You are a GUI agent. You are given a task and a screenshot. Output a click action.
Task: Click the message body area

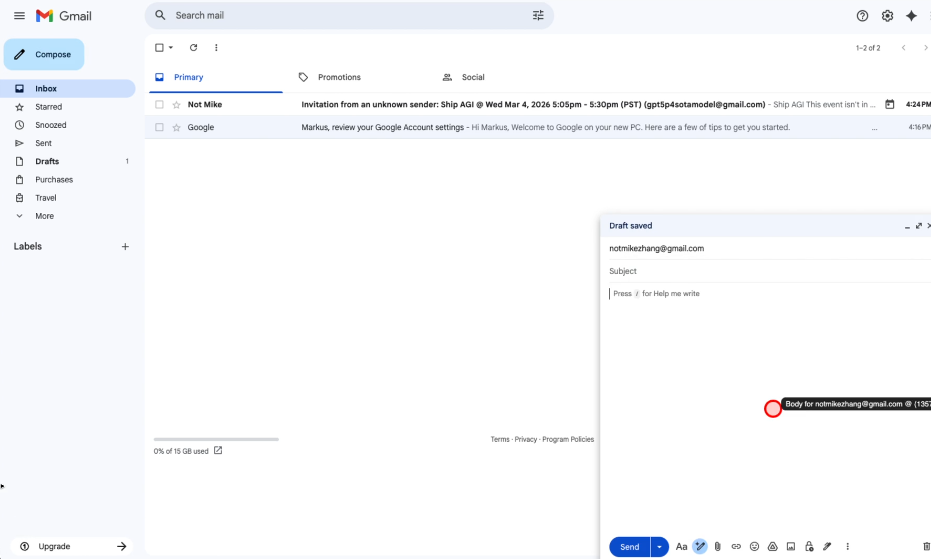pos(770,410)
